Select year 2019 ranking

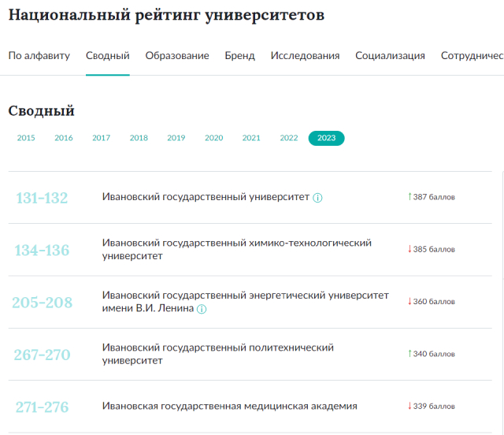[x=176, y=138]
